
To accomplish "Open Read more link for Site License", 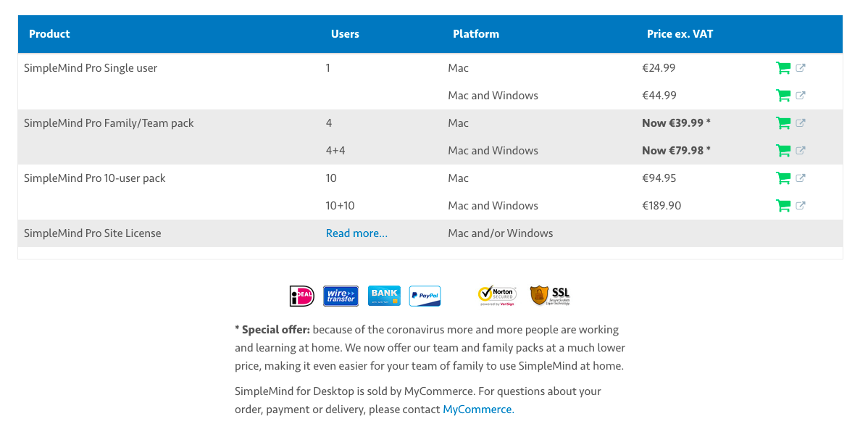I will [x=356, y=233].
